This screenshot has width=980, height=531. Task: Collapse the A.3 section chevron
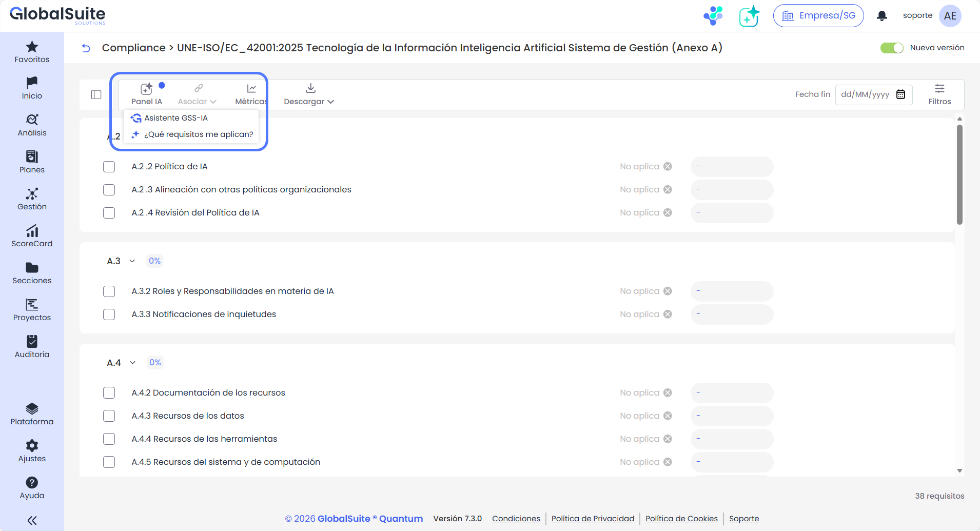[x=132, y=261]
